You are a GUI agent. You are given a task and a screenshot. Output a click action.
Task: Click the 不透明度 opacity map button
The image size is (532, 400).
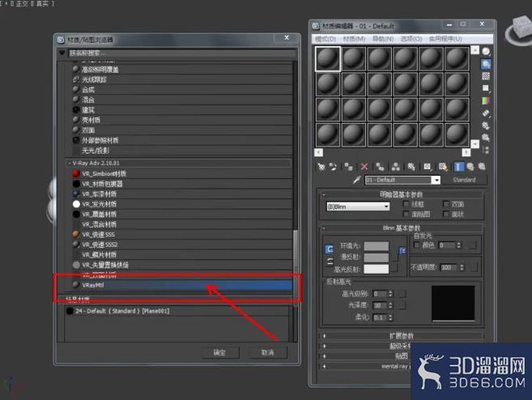pyautogui.click(x=474, y=267)
